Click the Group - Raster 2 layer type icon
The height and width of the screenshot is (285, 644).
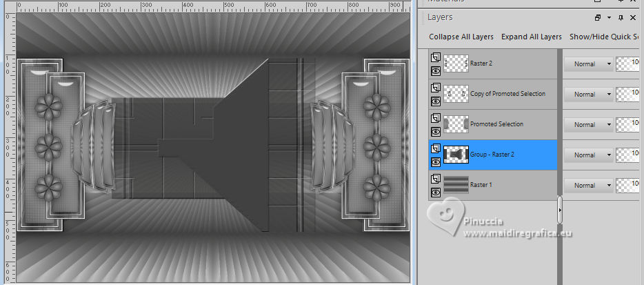(x=436, y=148)
